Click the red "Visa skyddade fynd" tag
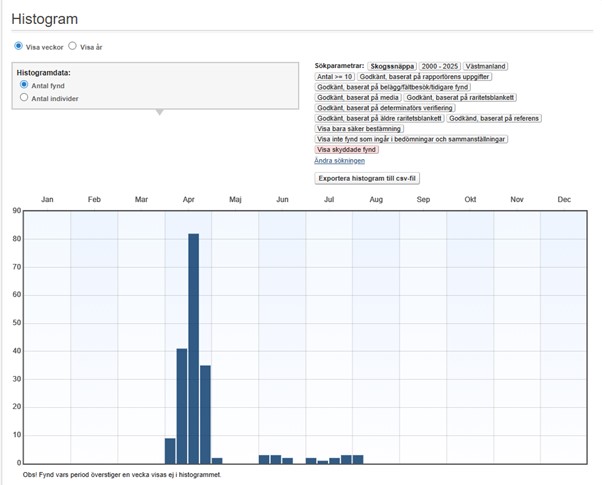Image resolution: width=602 pixels, height=485 pixels. click(346, 150)
